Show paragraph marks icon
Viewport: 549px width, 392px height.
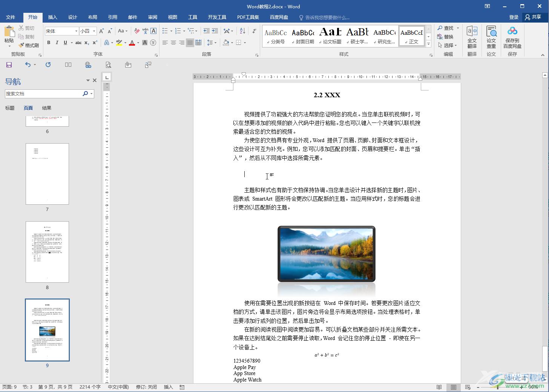coord(254,31)
